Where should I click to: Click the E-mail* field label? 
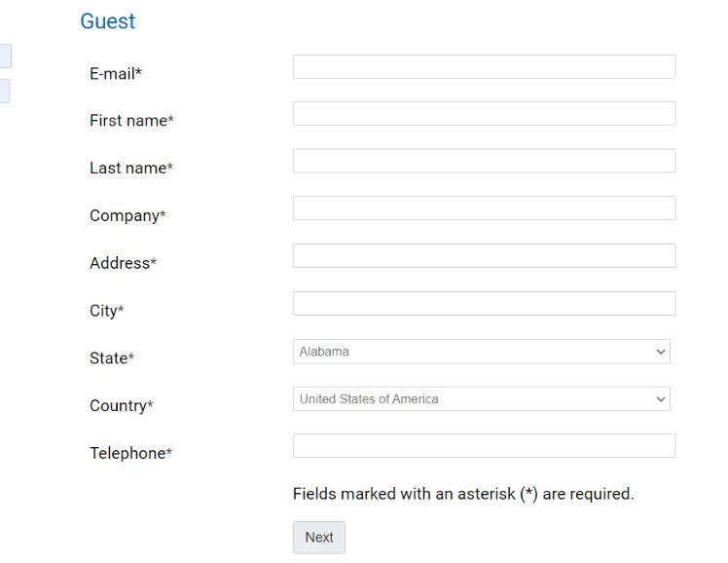coord(117,73)
